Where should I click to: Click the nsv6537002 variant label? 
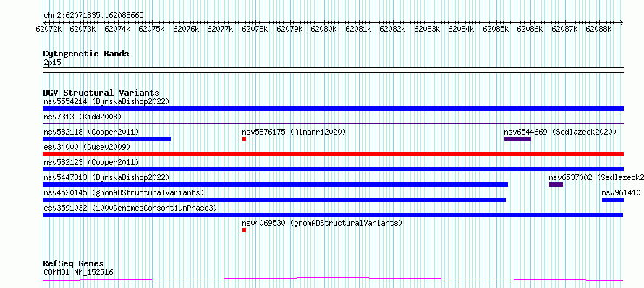(x=596, y=177)
